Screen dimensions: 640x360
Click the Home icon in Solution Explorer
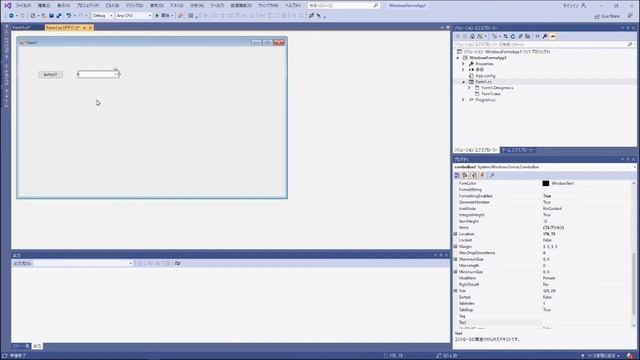472,36
